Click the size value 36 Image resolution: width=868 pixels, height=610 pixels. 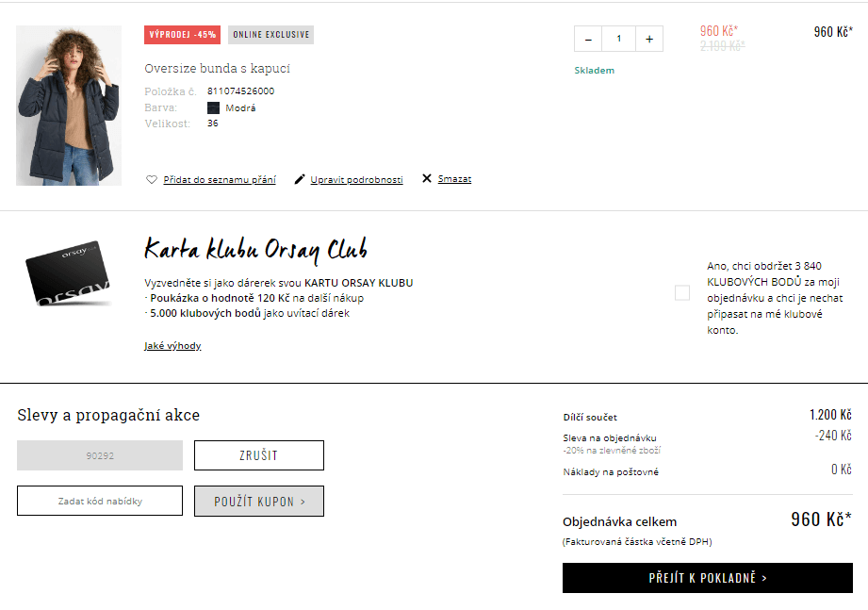pyautogui.click(x=213, y=124)
